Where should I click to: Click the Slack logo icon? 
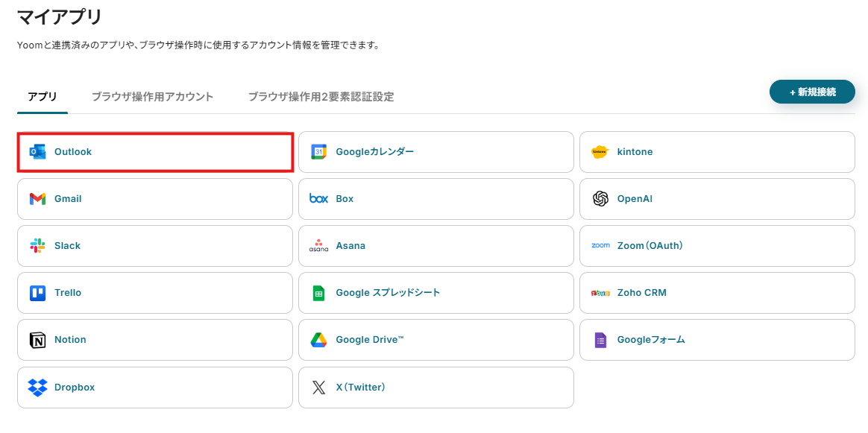(x=37, y=246)
